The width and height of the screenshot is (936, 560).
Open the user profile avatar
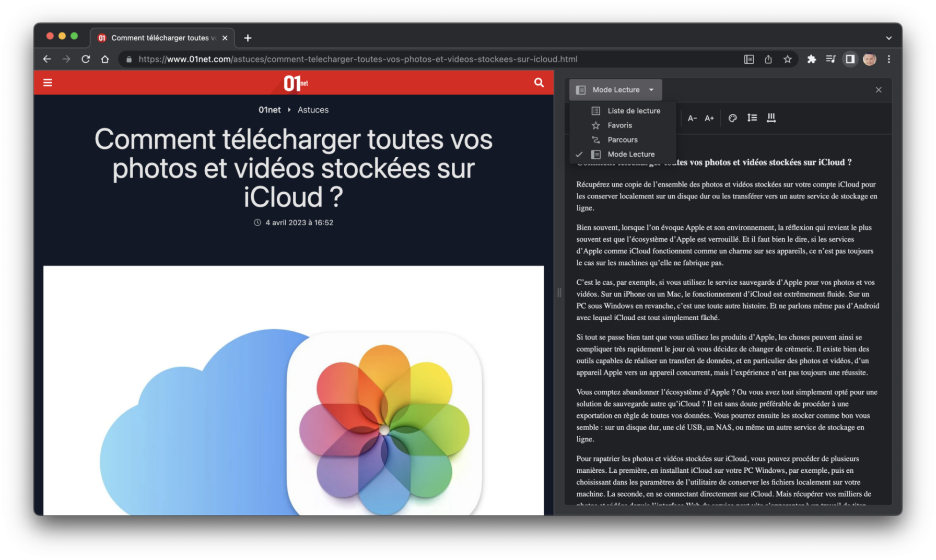coord(869,59)
